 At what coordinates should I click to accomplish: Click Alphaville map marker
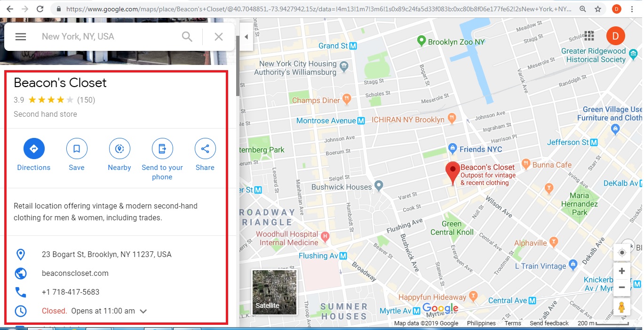click(x=554, y=242)
